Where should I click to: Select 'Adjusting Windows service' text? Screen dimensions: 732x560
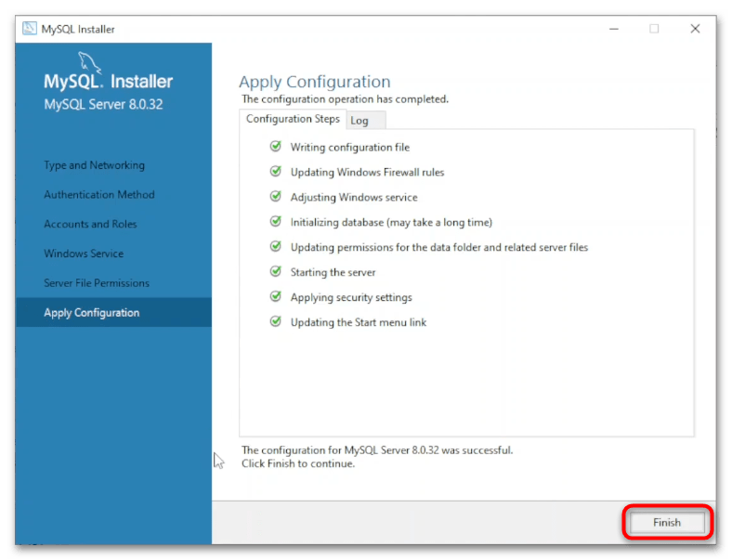pos(354,198)
